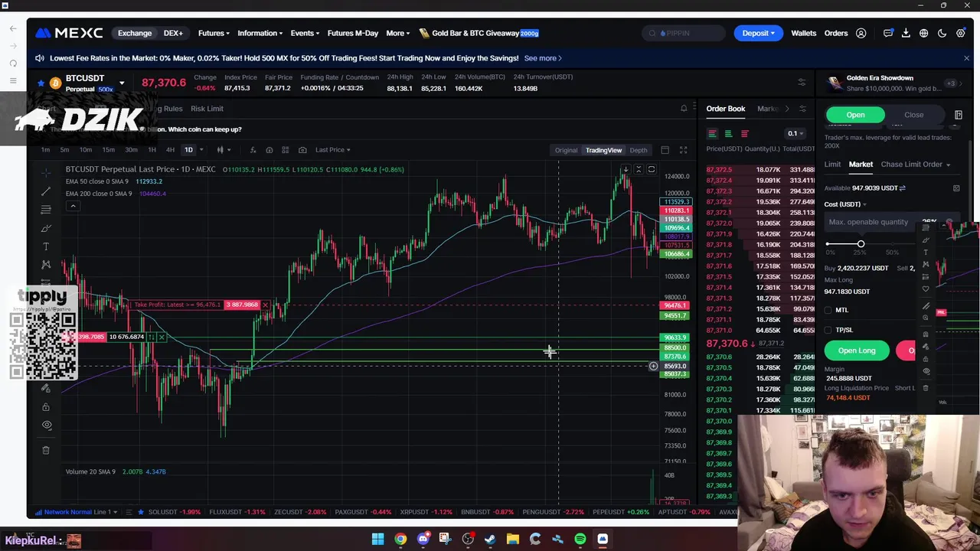Open the user profile icon
Image resolution: width=980 pixels, height=551 pixels.
[x=861, y=33]
